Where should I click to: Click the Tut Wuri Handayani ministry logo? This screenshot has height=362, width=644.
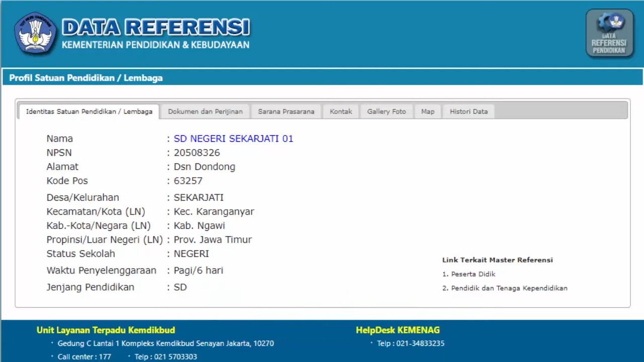pos(35,33)
